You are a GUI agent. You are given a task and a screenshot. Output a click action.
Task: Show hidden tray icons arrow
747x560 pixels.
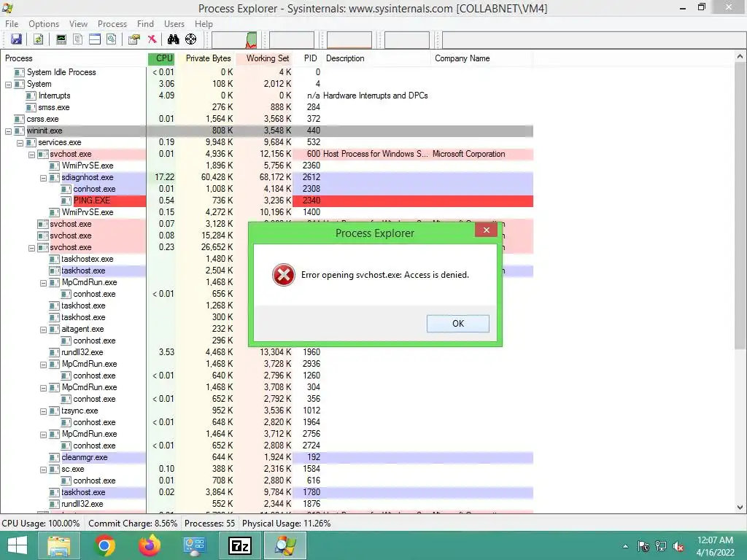625,547
